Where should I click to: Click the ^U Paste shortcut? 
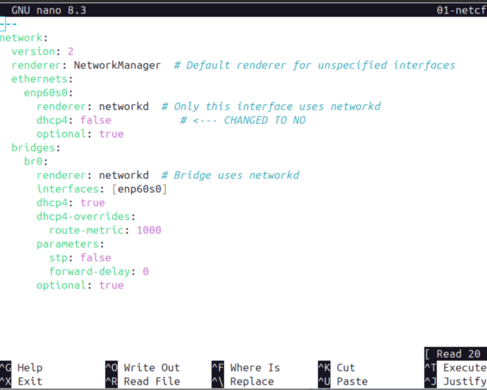pos(343,381)
